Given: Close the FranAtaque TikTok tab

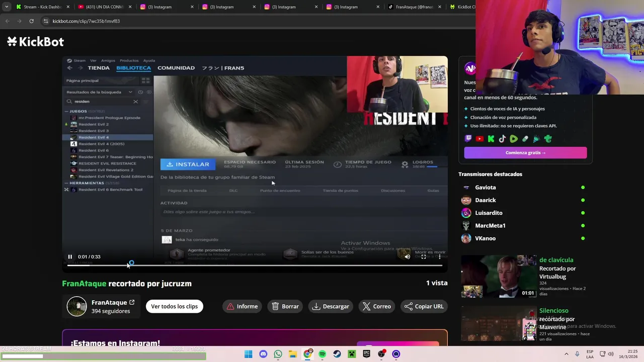Looking at the screenshot, I should 440,7.
